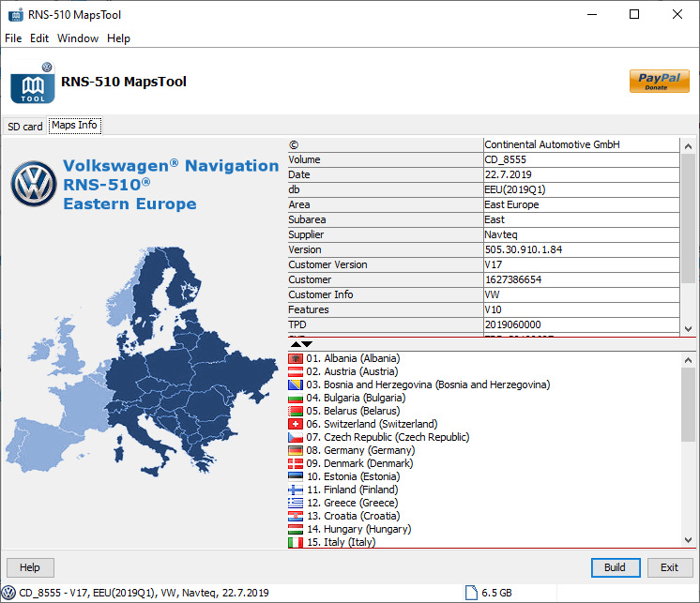The height and width of the screenshot is (603, 700).
Task: Click the Austria flag icon
Action: point(295,371)
